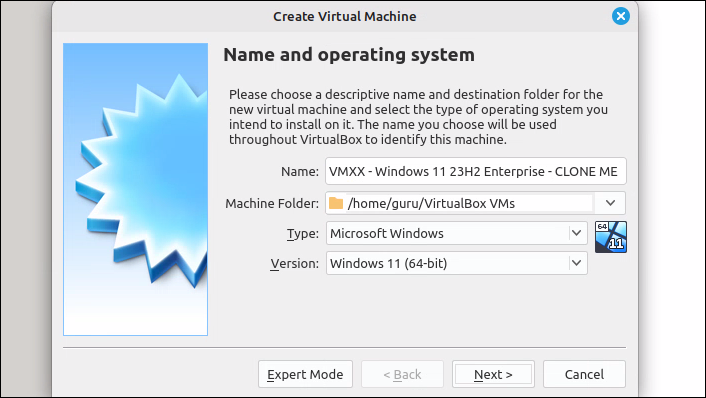This screenshot has width=706, height=398.
Task: Click the Cancel button
Action: click(x=584, y=374)
